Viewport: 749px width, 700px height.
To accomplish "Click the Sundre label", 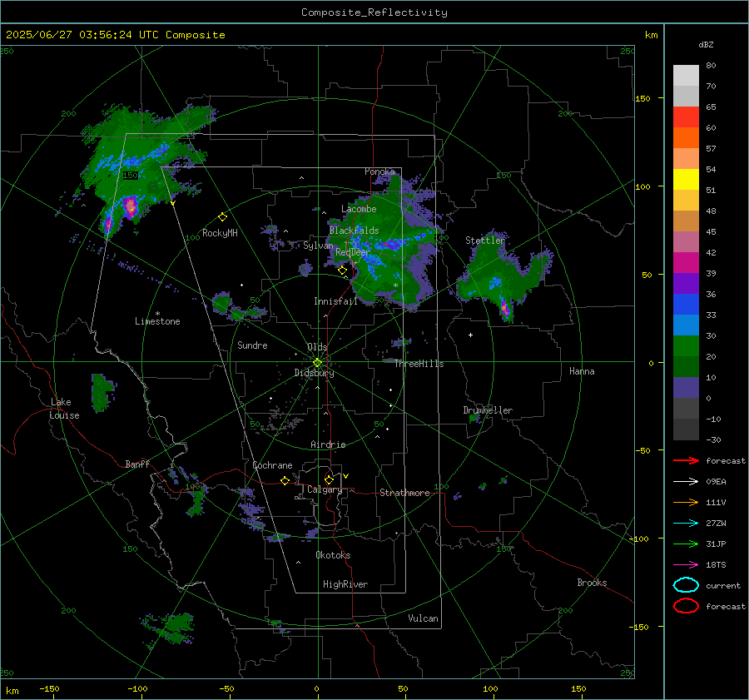I will pos(252,345).
